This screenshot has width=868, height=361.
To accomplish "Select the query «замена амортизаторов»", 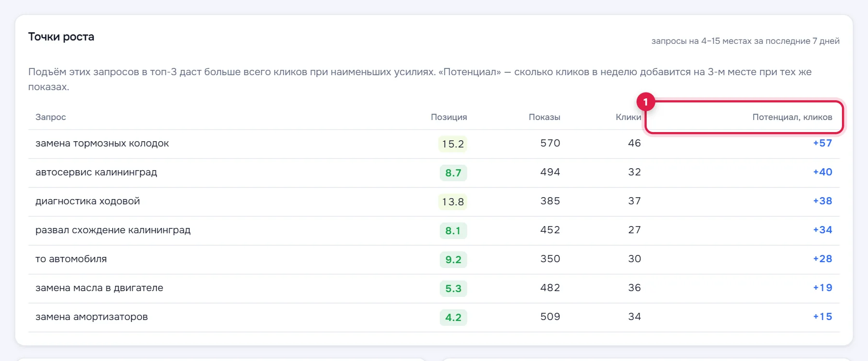I will pyautogui.click(x=92, y=317).
